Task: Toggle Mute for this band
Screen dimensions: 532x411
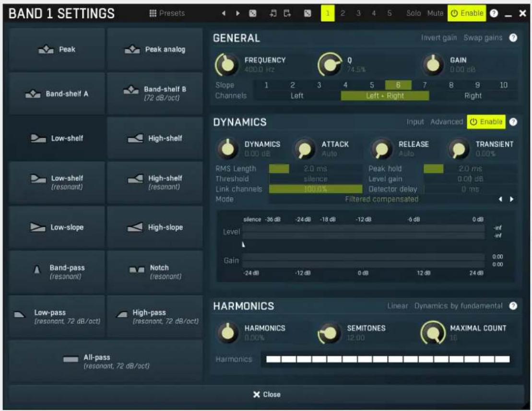Action: pos(435,13)
